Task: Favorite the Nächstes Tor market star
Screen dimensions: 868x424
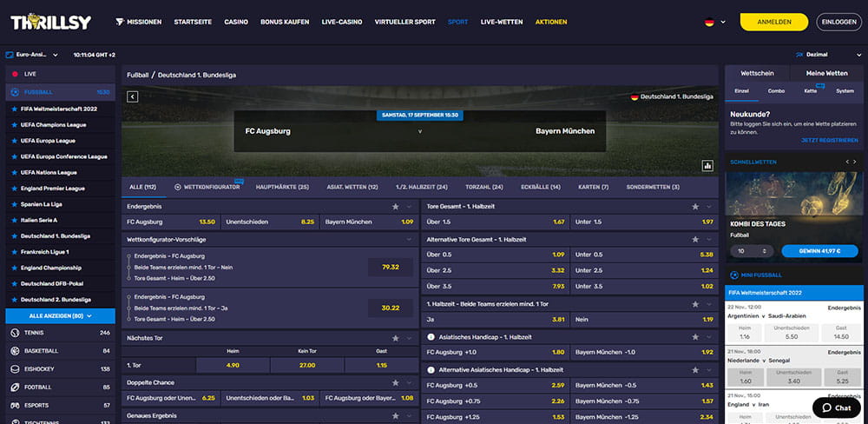Action: tap(395, 337)
